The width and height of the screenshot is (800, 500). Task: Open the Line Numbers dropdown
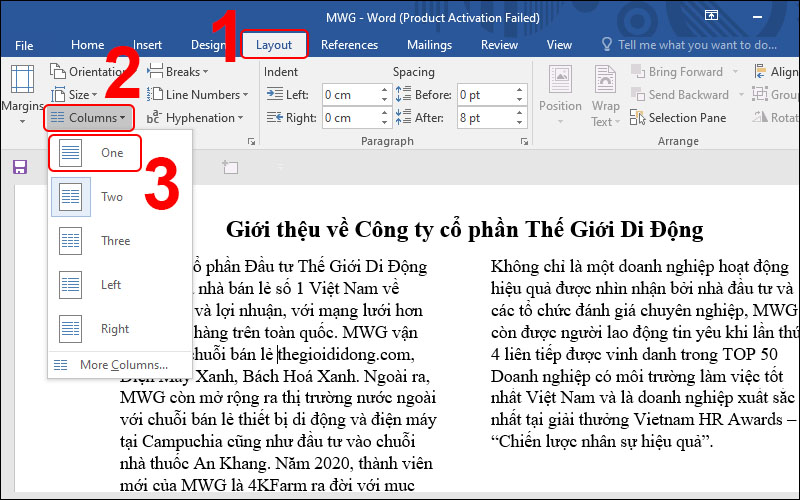tap(197, 94)
